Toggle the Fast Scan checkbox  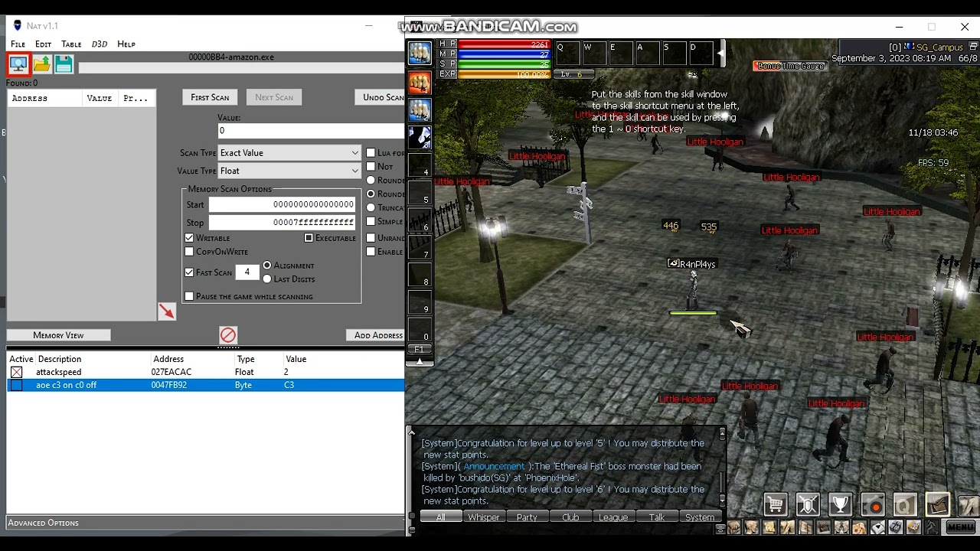(189, 272)
